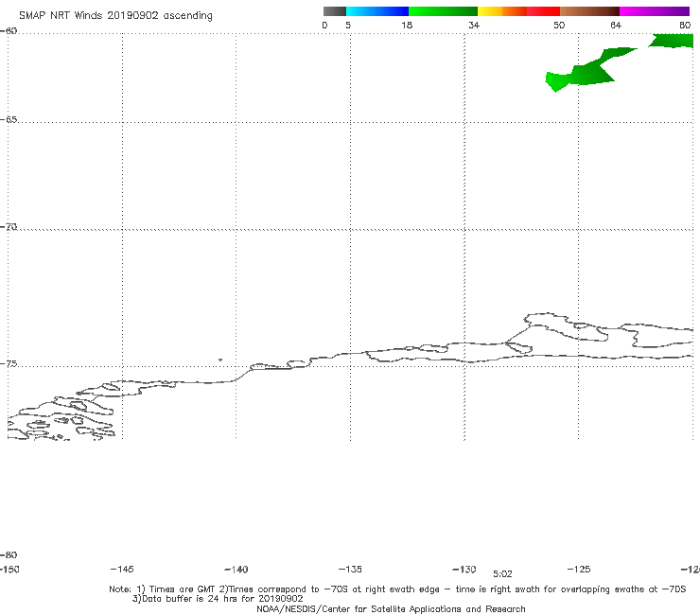Click the color bar label '18'
Image resolution: width=700 pixels, height=615 pixels.
(407, 26)
